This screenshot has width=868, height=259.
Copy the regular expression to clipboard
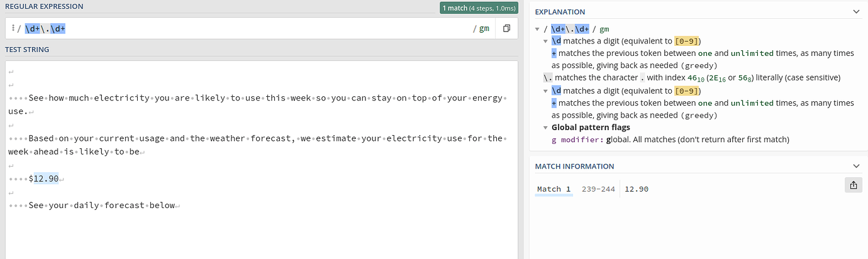pyautogui.click(x=506, y=29)
